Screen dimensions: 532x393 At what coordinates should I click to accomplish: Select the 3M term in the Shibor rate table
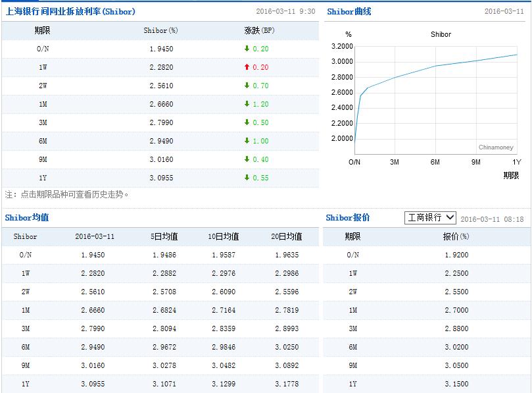(x=41, y=122)
